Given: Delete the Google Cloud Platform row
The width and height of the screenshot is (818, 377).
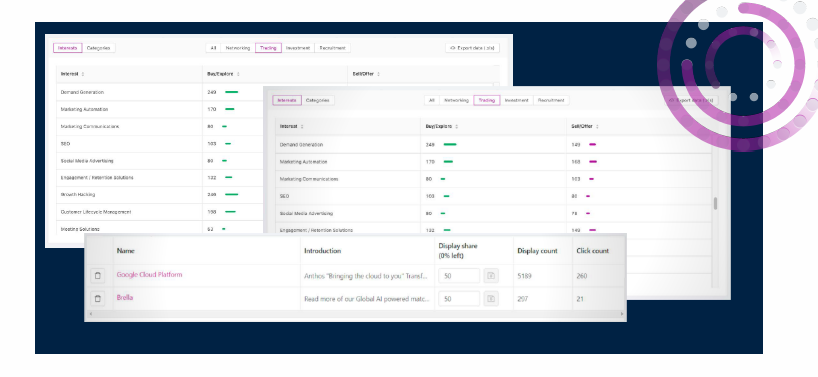Looking at the screenshot, I should pos(98,275).
